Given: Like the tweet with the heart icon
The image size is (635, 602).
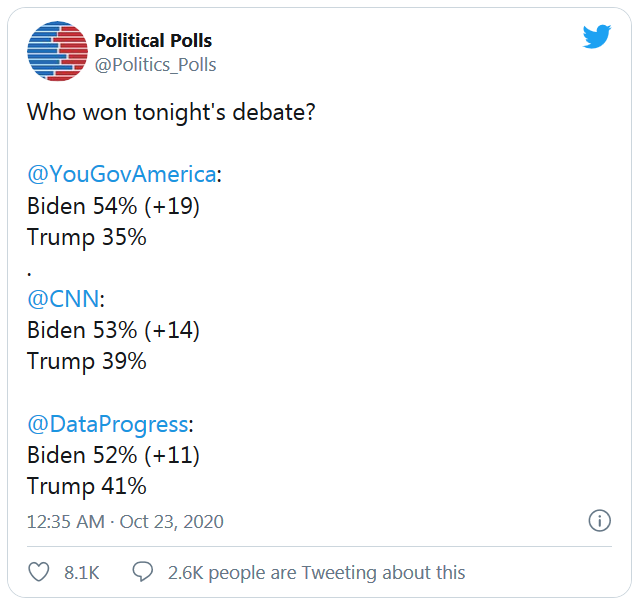Looking at the screenshot, I should click(39, 572).
